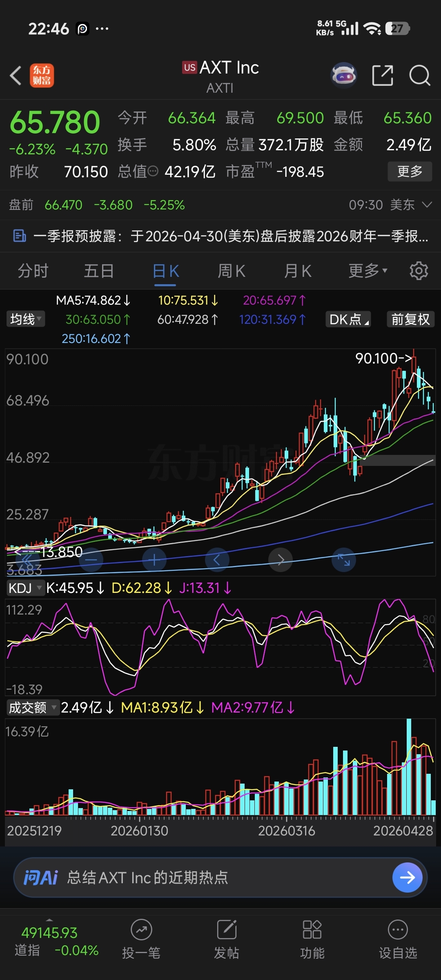Viewport: 441px width, 980px height.
Task: Tap the MA1:8.93亿 turnover value
Action: tap(163, 707)
